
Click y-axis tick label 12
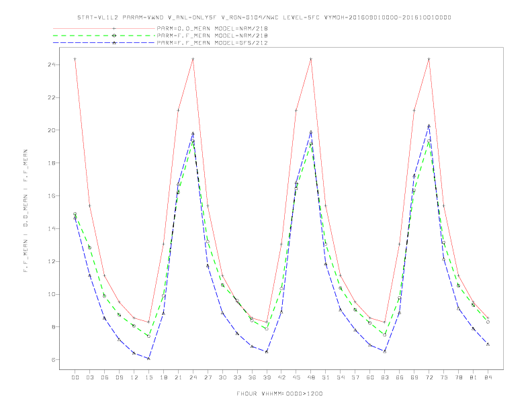point(52,261)
